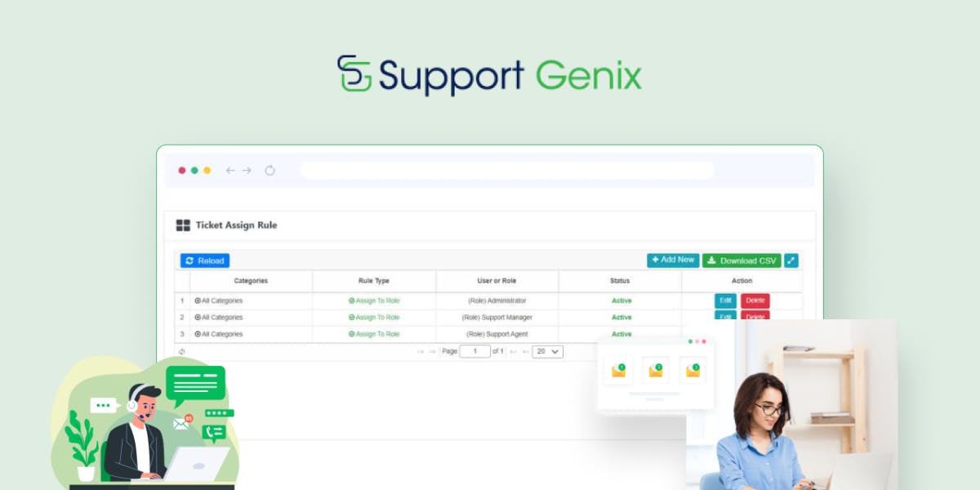Click the Ticket Assign Rule grid icon
Image resolution: width=980 pixels, height=490 pixels.
[181, 225]
